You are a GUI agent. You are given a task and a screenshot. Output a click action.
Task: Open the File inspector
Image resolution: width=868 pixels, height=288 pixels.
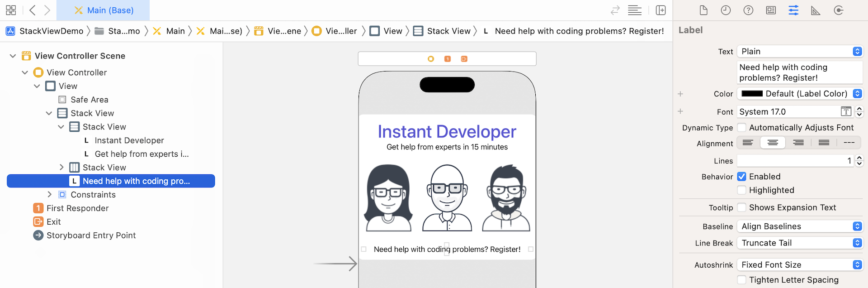coord(703,10)
